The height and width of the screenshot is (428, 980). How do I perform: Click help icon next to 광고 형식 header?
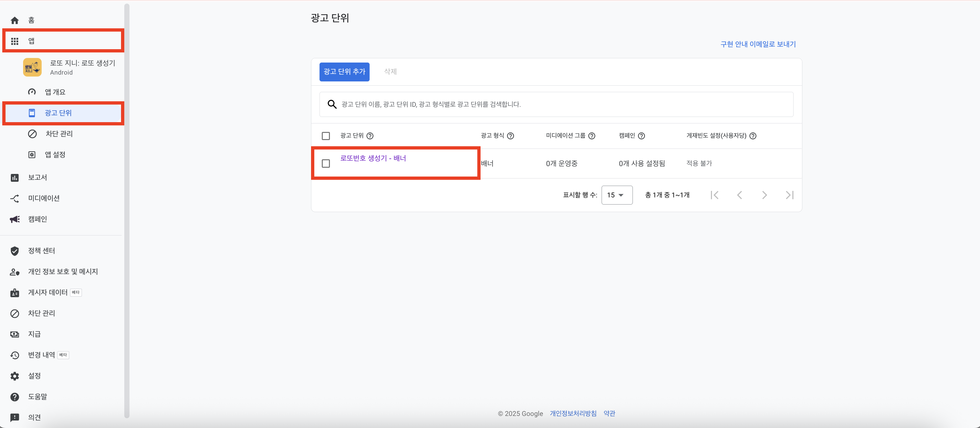(510, 136)
